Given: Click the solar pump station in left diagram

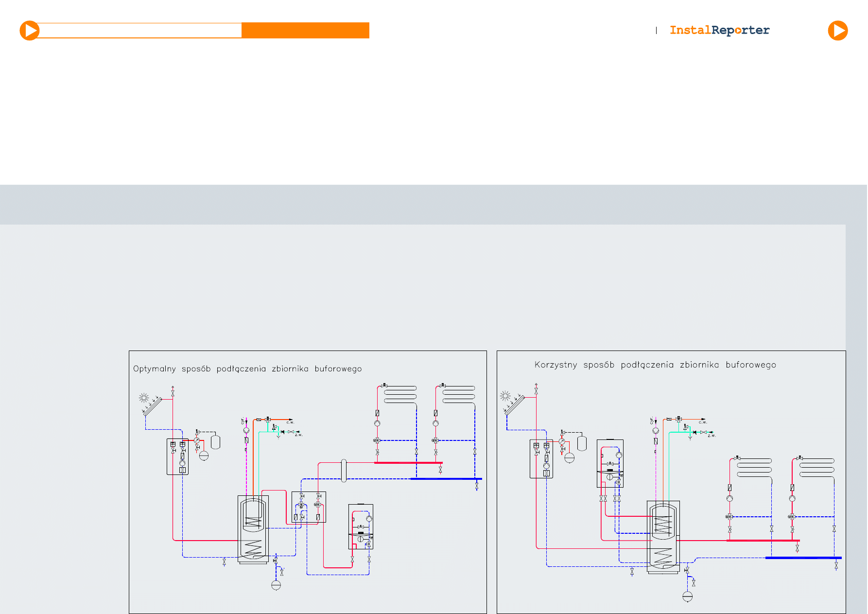Looking at the screenshot, I should [177, 456].
